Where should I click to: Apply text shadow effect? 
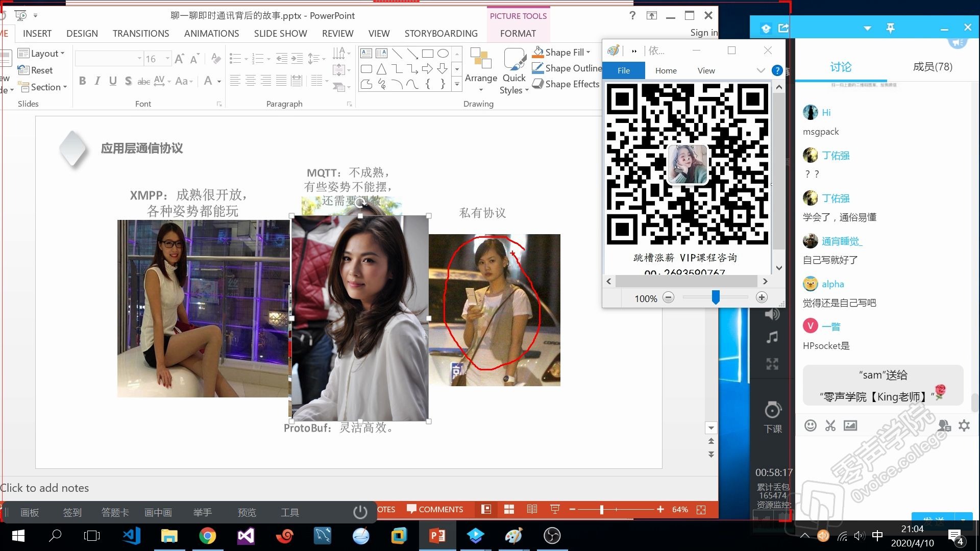[x=128, y=81]
